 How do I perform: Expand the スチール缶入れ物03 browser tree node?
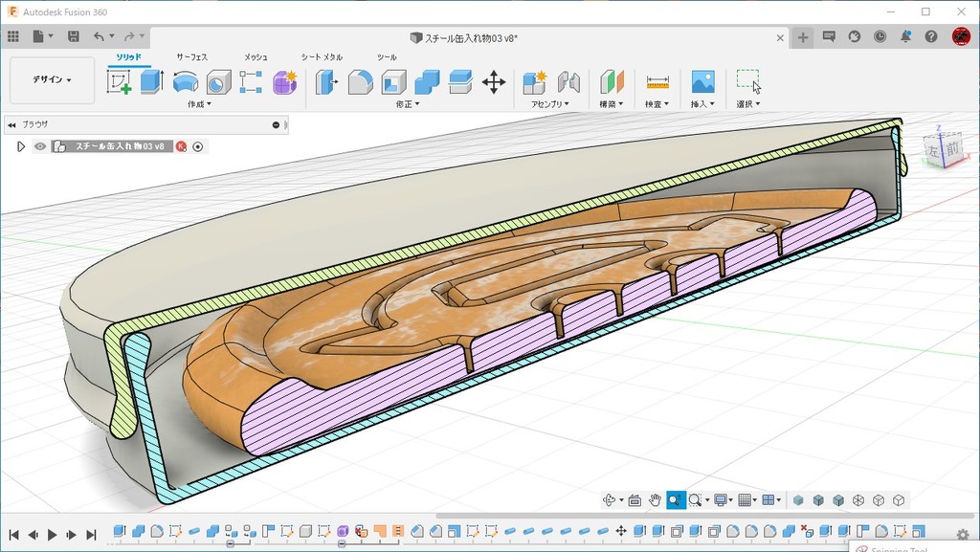[21, 146]
